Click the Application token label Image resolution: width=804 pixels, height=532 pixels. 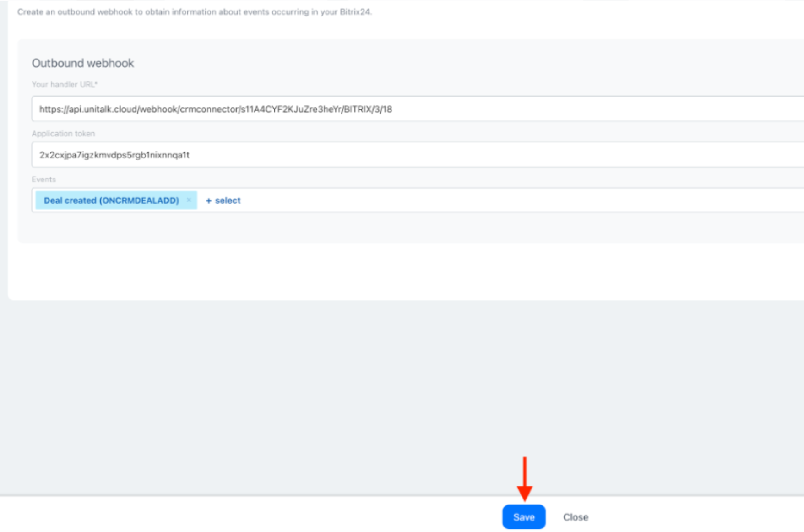coord(63,133)
